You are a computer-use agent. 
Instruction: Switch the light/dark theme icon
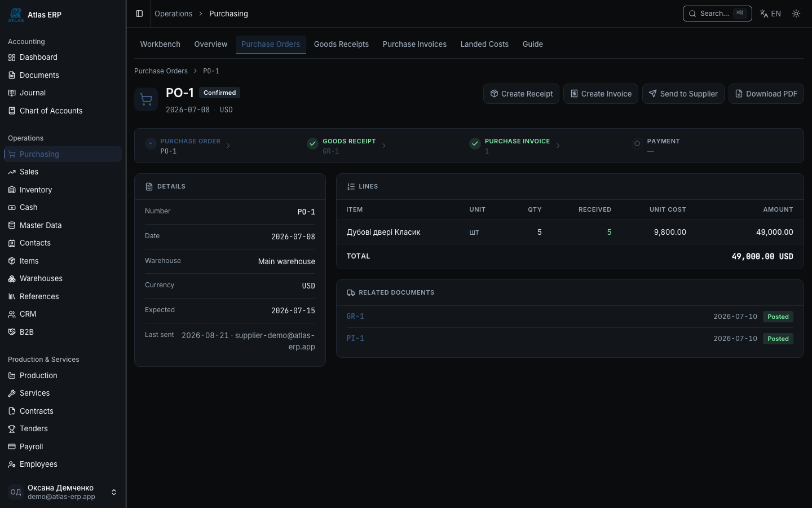(x=796, y=14)
